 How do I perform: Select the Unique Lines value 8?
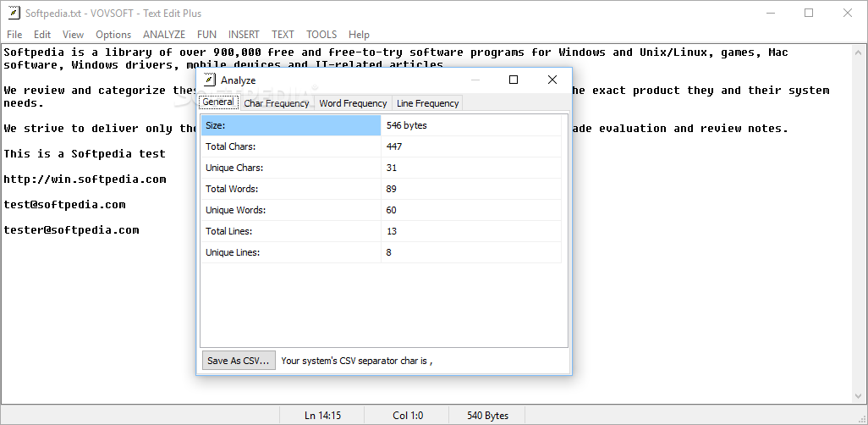coord(471,252)
